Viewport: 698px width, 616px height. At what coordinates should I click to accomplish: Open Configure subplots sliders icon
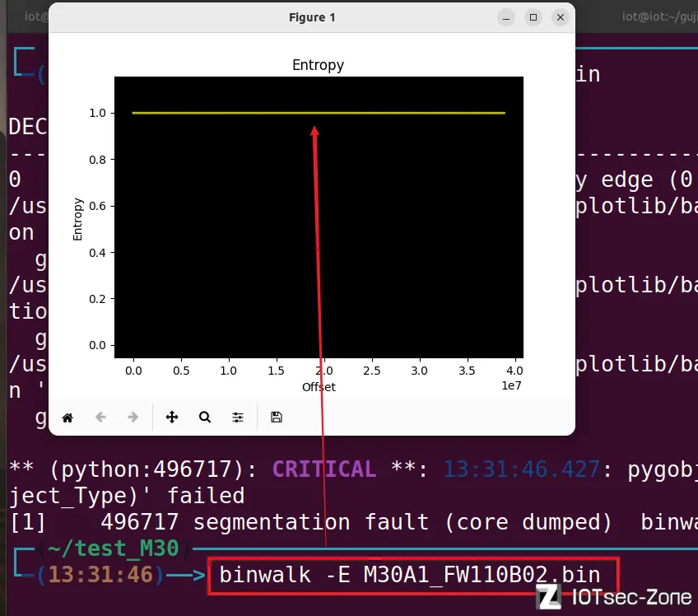(x=238, y=418)
